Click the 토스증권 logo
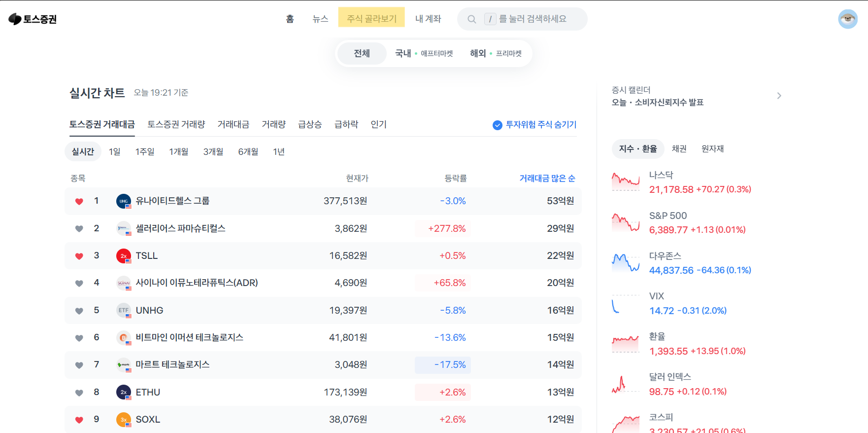 point(33,19)
